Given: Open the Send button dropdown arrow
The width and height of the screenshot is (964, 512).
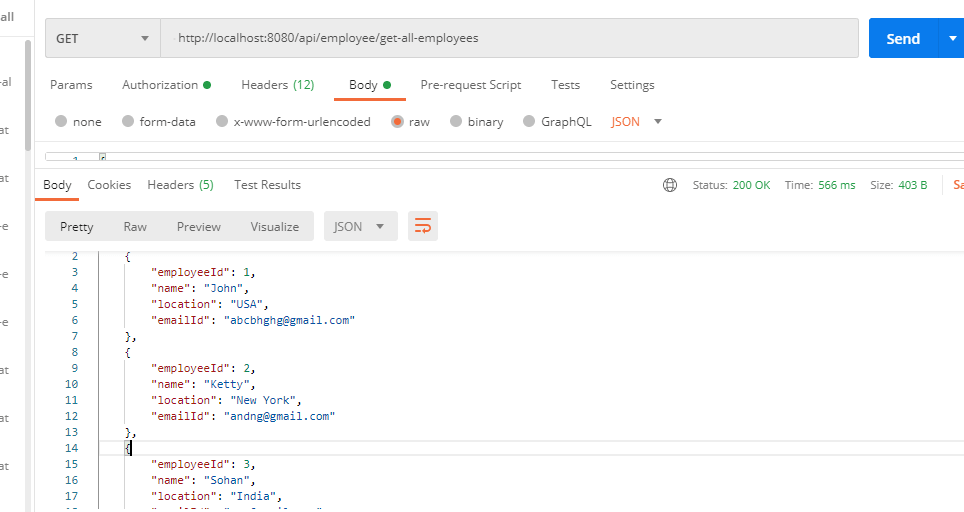Looking at the screenshot, I should (x=952, y=38).
